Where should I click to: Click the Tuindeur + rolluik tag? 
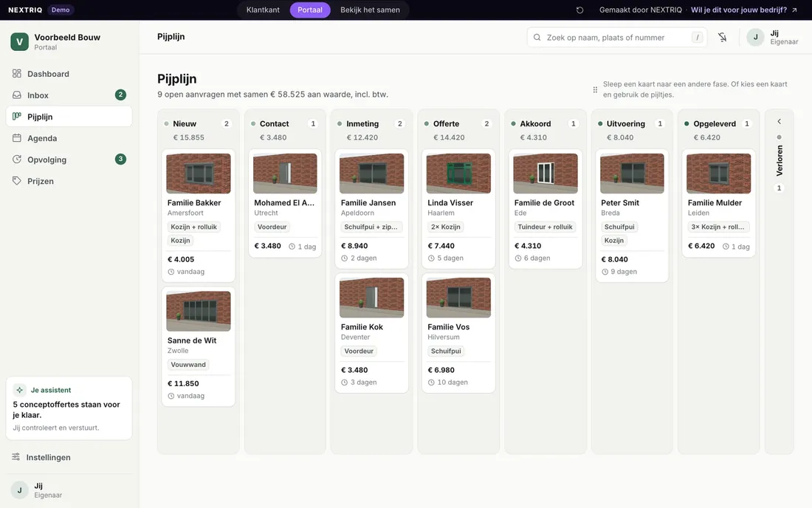click(x=546, y=227)
